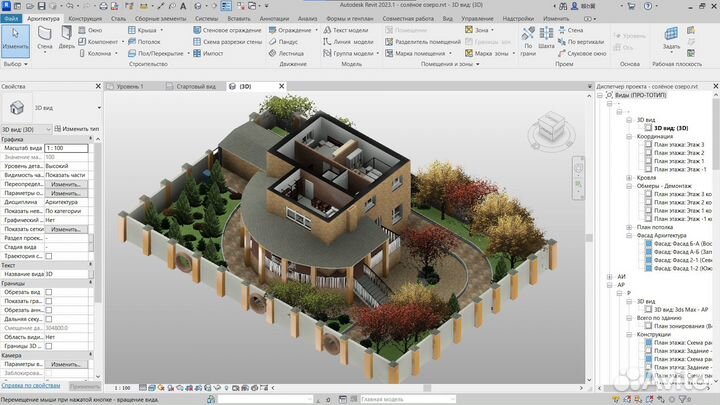Open Справка по свойствам link
This screenshot has height=405, width=720.
[31, 386]
